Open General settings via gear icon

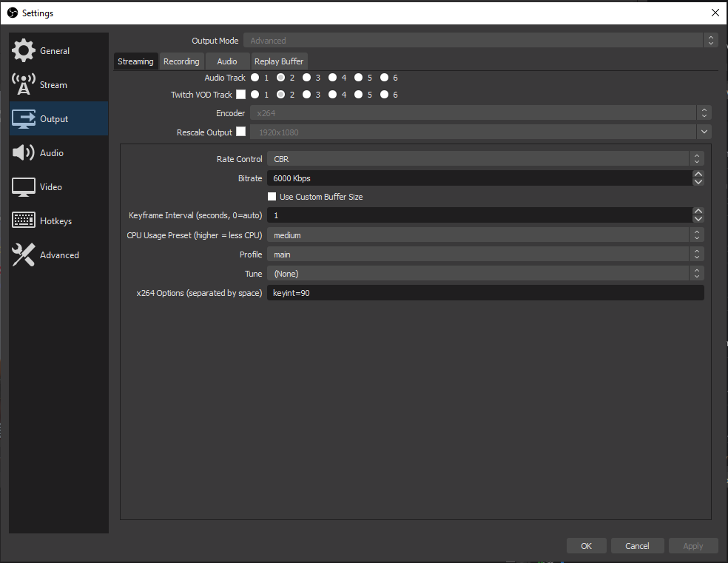tap(22, 50)
